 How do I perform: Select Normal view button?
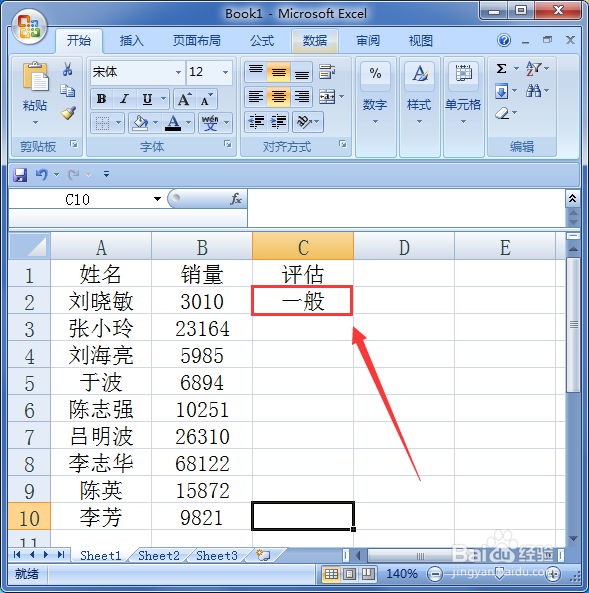pyautogui.click(x=331, y=574)
